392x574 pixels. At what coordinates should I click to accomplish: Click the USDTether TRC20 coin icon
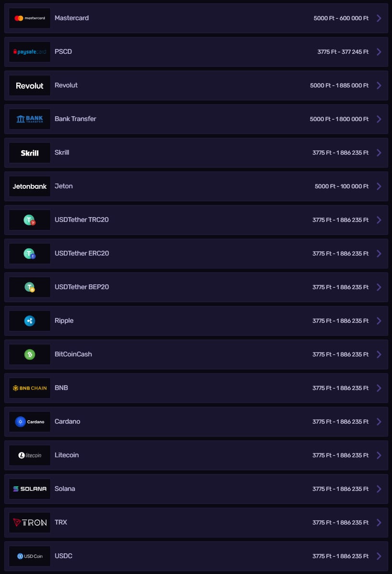click(30, 220)
